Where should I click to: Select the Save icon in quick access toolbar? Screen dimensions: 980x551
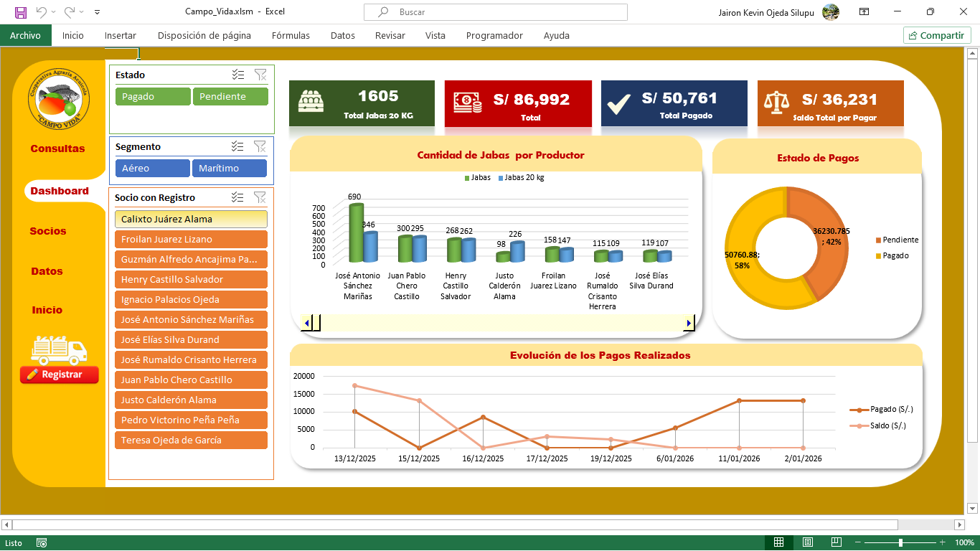tap(19, 11)
